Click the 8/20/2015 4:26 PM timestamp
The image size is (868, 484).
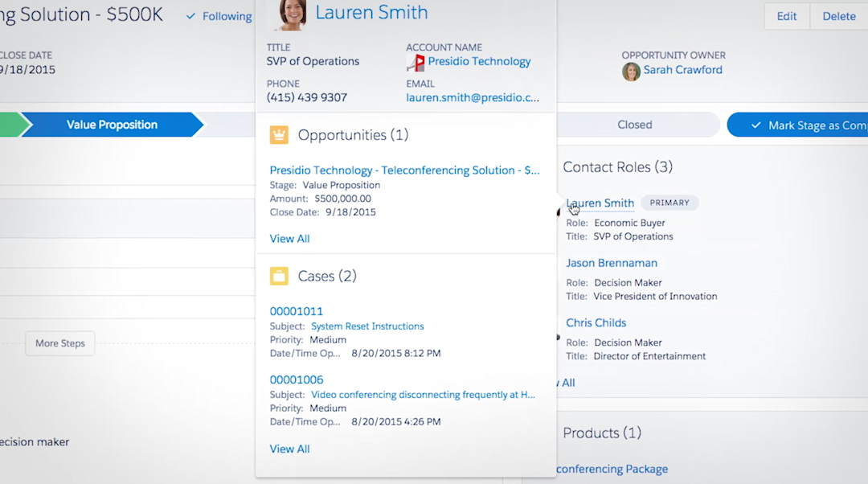(395, 422)
